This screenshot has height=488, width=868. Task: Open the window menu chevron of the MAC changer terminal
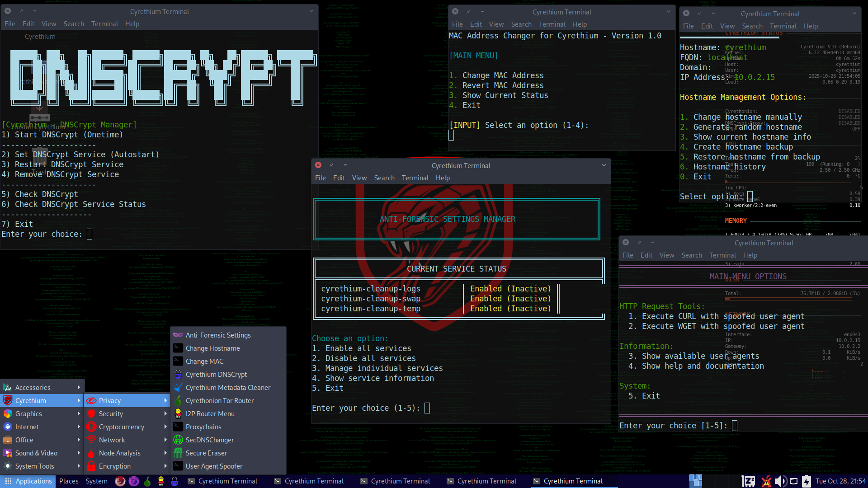[x=668, y=11]
